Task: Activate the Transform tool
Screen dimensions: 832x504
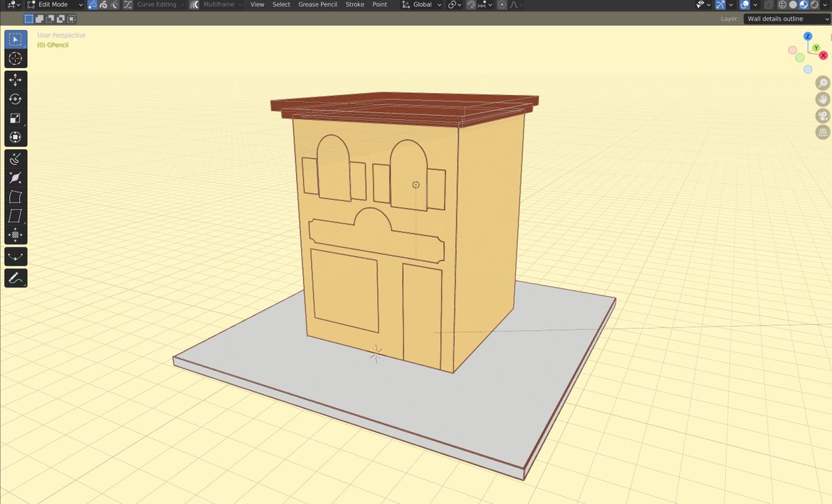Action: 15,137
